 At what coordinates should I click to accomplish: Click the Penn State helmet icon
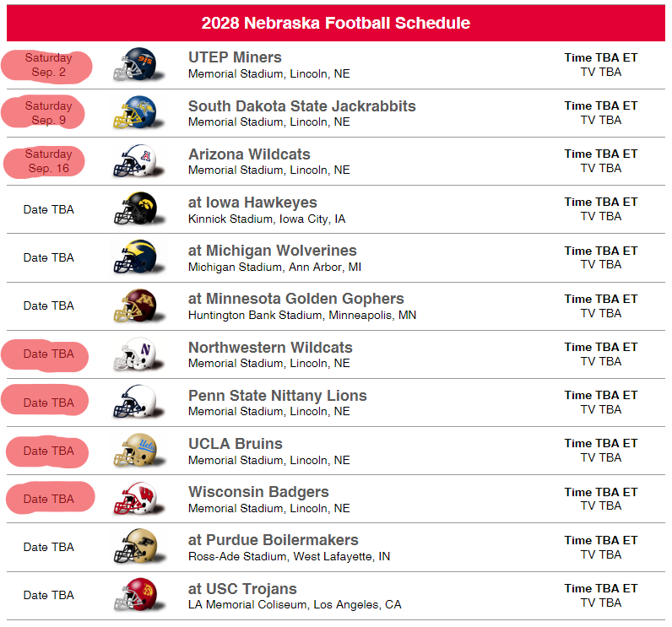pyautogui.click(x=138, y=403)
